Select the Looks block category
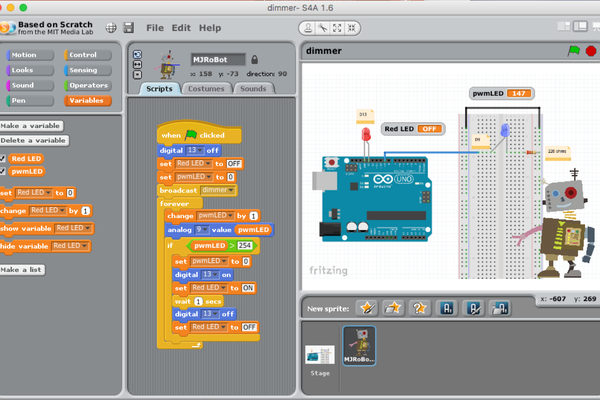Viewport: 600px width, 400px height. tap(30, 70)
